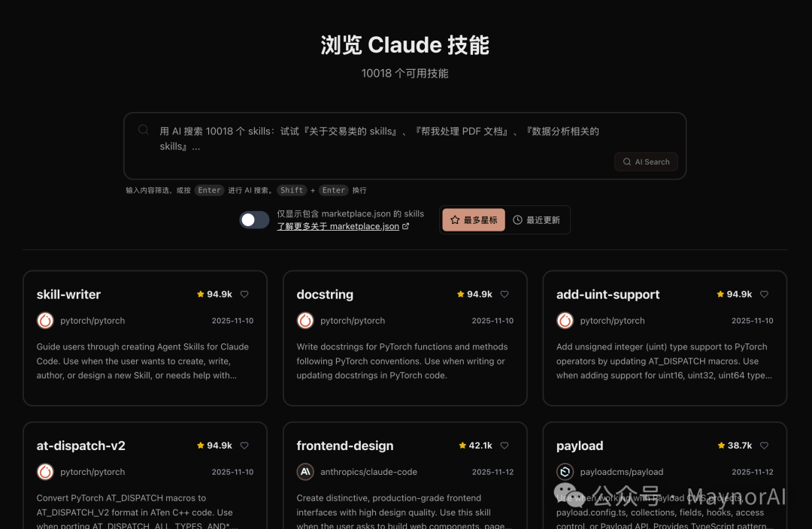Click pytorch/pytorch repo name on skill-writer card
Screen dimensions: 812x529
point(92,320)
